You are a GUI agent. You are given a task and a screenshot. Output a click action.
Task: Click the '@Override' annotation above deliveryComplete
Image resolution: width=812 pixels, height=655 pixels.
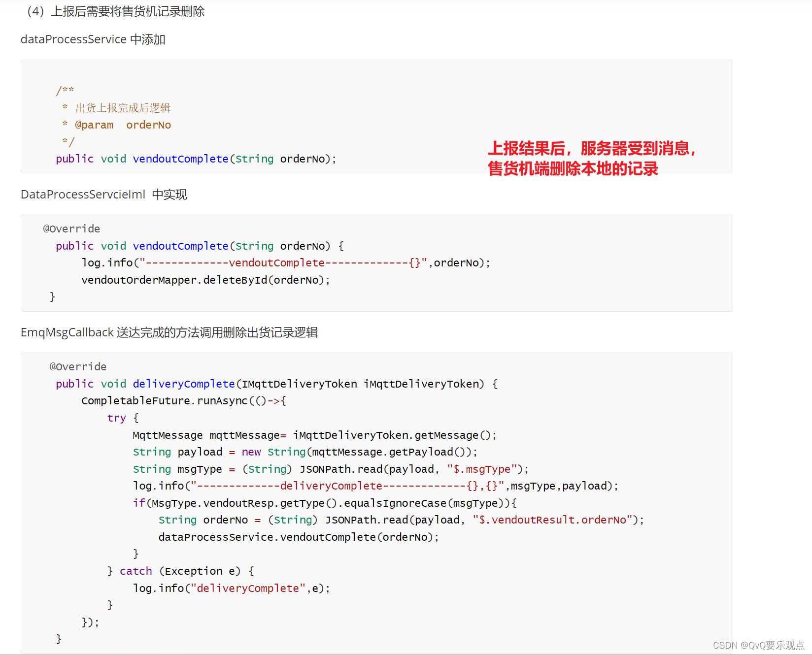click(78, 367)
